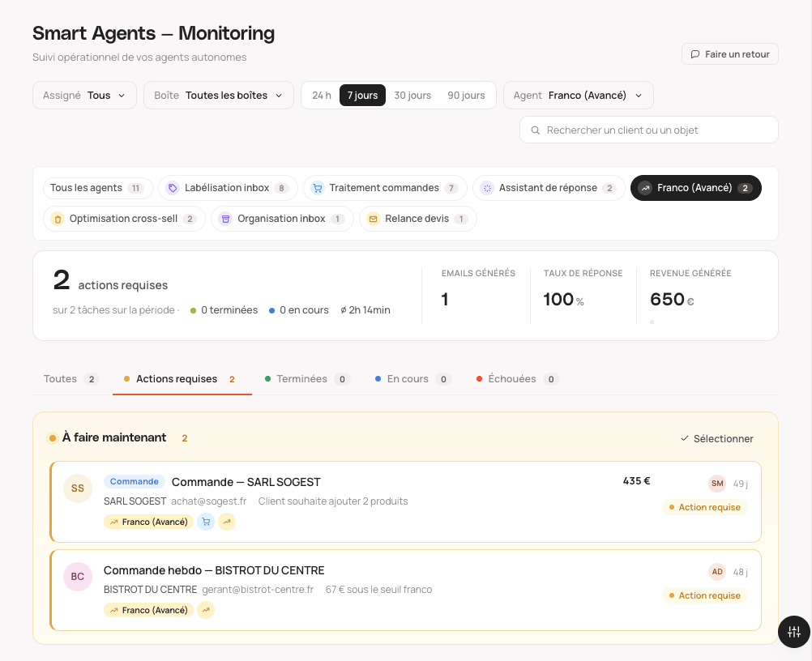This screenshot has height=661, width=812.
Task: Click the cart icon on SARL SOGEST card
Action: (x=206, y=522)
